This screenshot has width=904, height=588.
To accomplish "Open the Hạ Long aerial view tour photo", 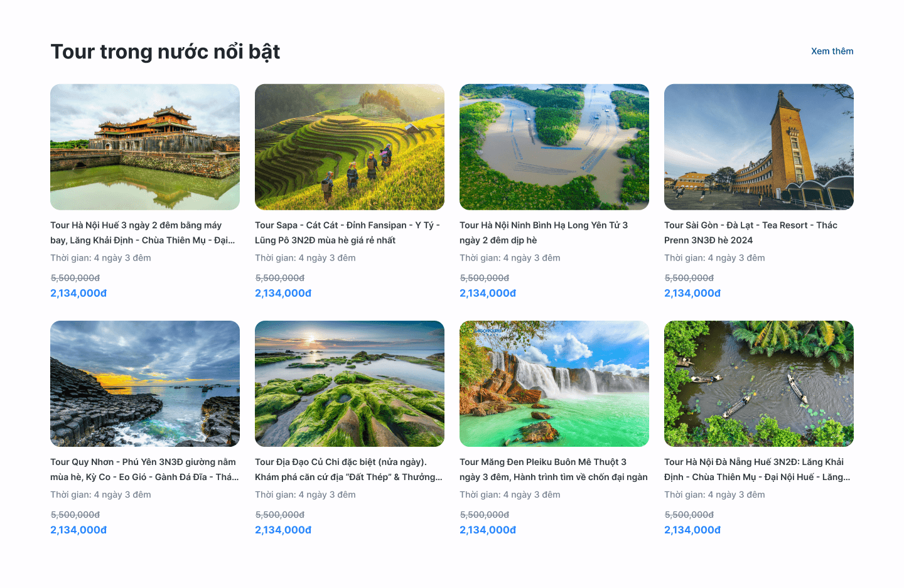I will coord(554,147).
